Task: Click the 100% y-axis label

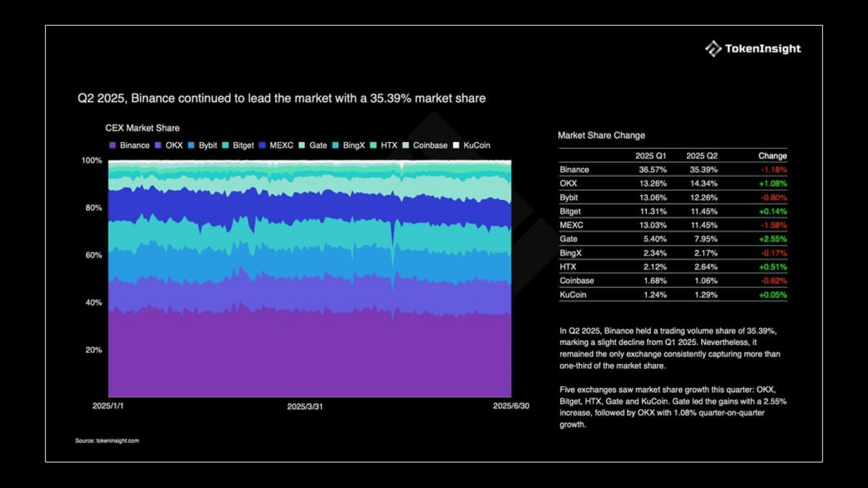Action: tap(91, 161)
